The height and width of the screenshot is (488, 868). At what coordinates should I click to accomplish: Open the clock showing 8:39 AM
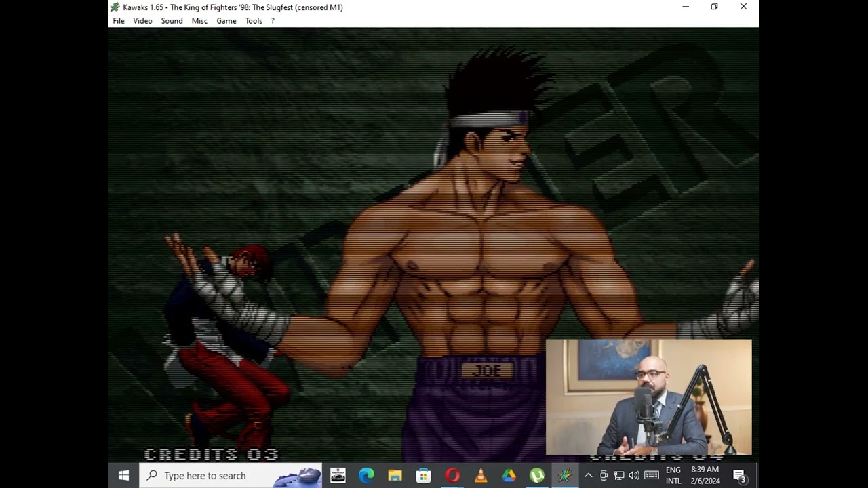click(705, 476)
